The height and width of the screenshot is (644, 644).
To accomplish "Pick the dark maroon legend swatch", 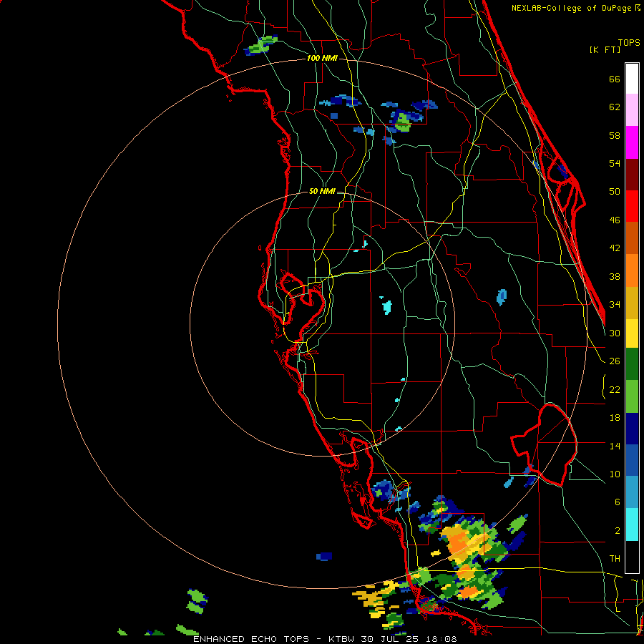I will pyautogui.click(x=632, y=175).
